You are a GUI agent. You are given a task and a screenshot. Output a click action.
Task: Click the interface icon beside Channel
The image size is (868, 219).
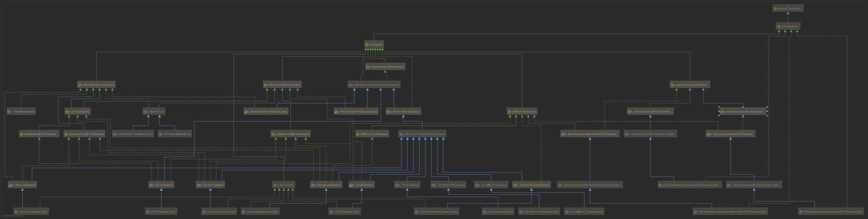coord(367,45)
